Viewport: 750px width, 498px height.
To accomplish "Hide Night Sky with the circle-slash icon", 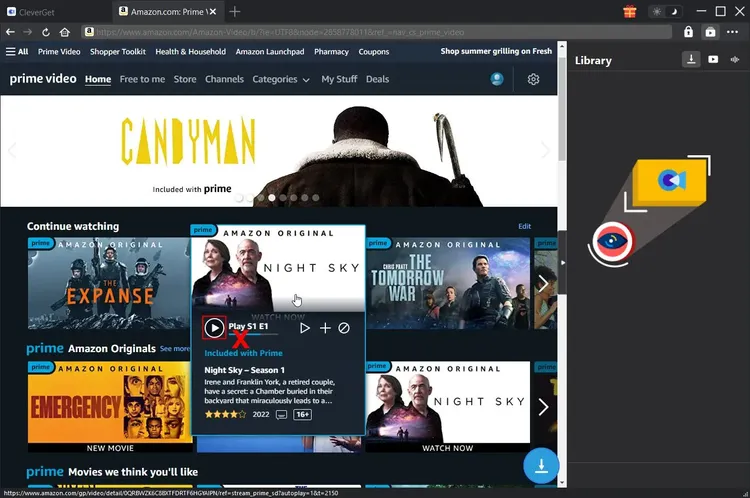I will coord(344,328).
